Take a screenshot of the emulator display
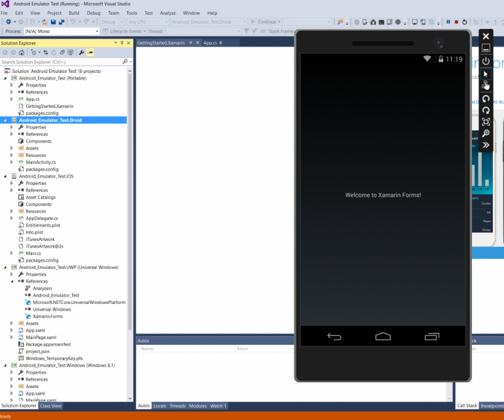 [486, 121]
